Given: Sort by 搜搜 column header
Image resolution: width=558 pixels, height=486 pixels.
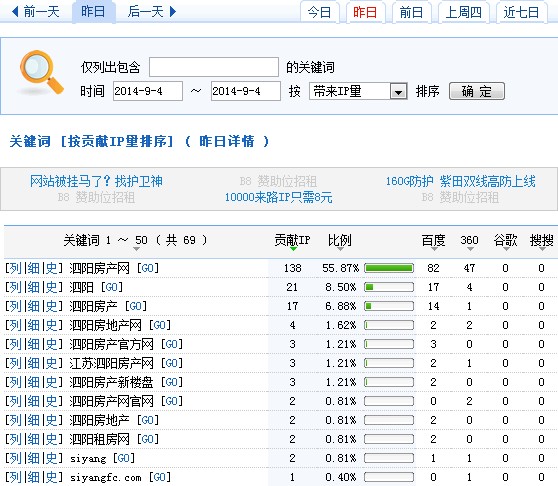Looking at the screenshot, I should pyautogui.click(x=542, y=240).
